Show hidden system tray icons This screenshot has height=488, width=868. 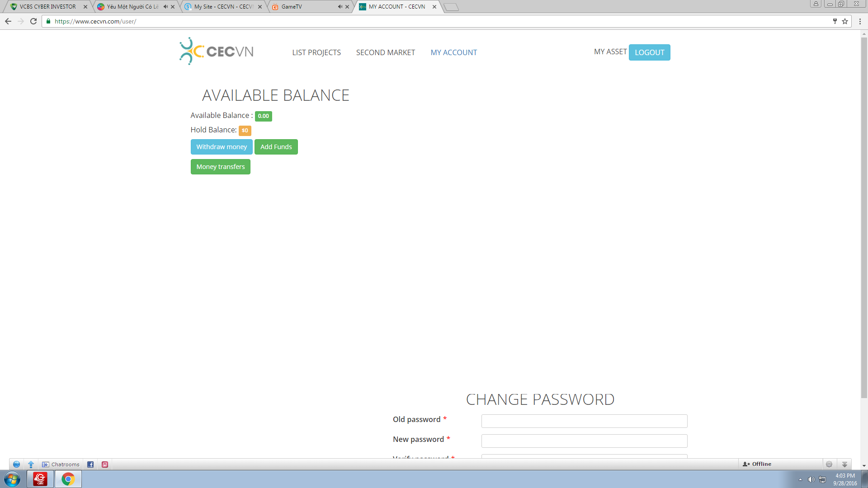[x=800, y=479]
